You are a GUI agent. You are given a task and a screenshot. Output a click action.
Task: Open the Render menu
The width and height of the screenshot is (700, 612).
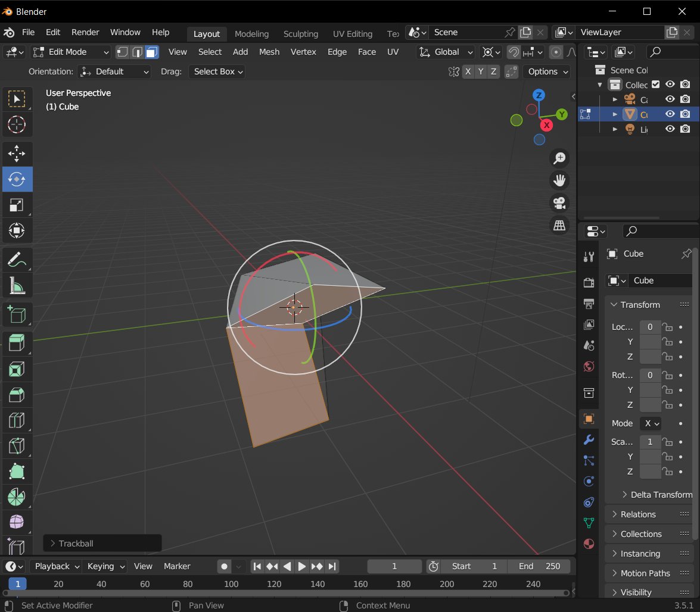[85, 33]
